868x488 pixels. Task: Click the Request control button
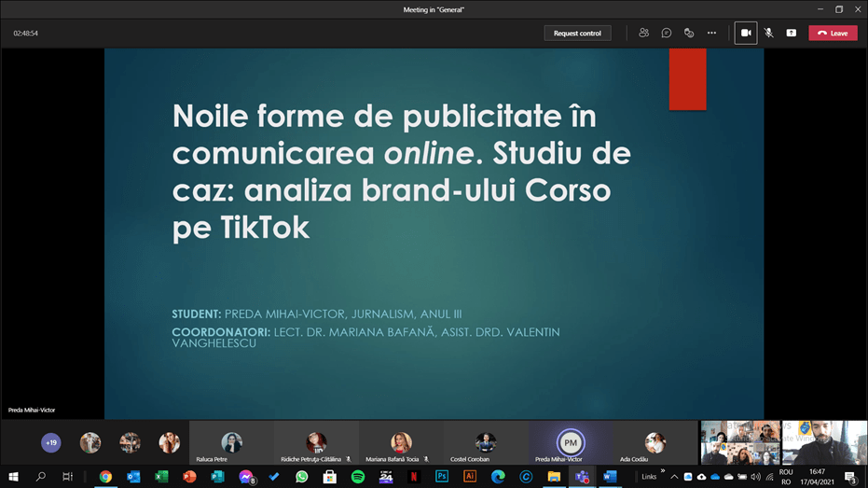click(577, 33)
